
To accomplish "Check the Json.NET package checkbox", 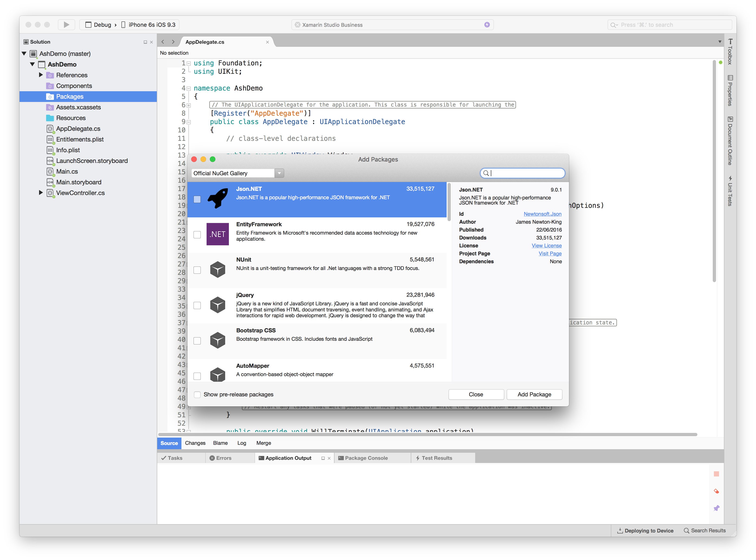I will (x=197, y=199).
